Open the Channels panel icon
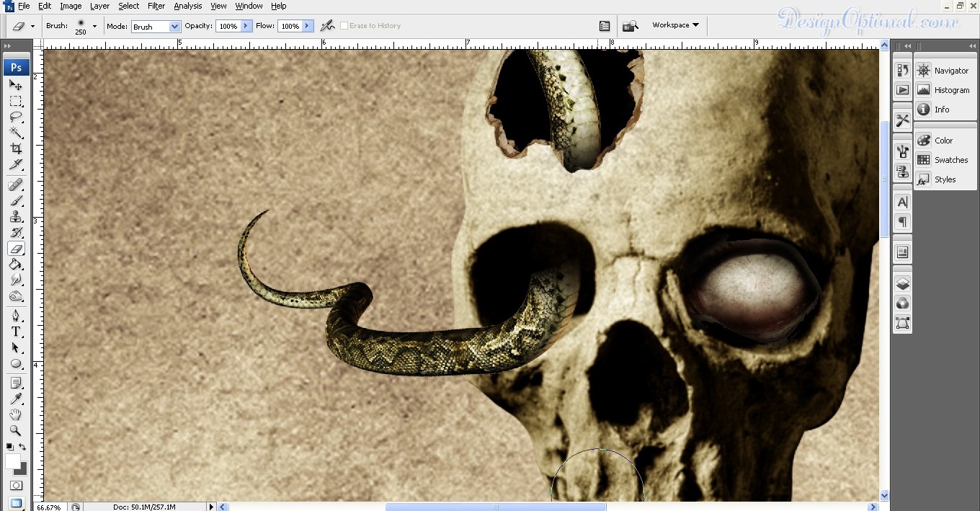Image resolution: width=980 pixels, height=511 pixels. pos(902,303)
